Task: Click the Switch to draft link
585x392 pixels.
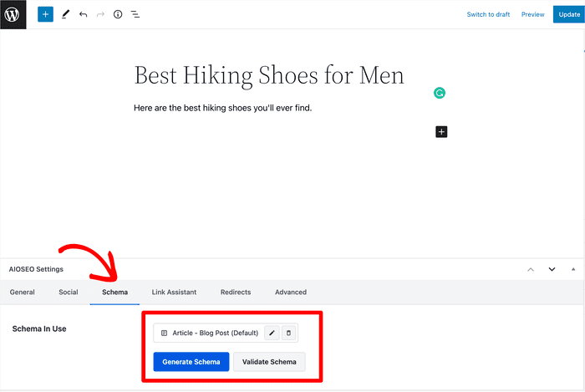Action: [488, 14]
